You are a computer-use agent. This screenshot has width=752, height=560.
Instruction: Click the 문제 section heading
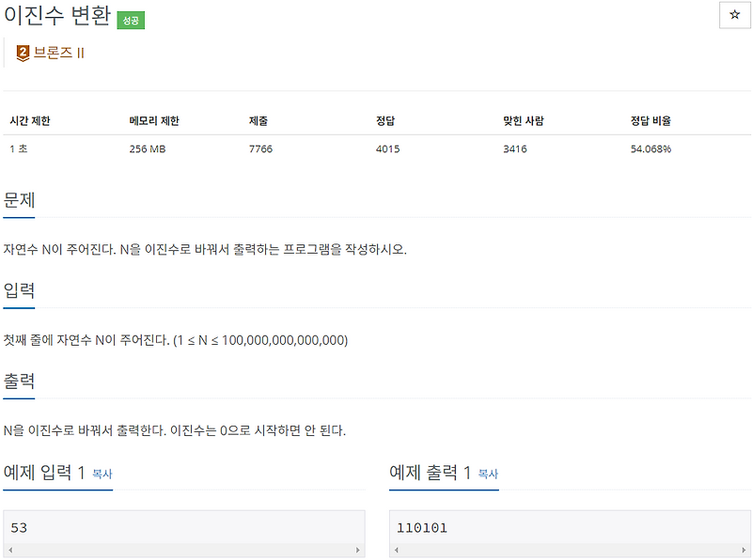tap(19, 199)
